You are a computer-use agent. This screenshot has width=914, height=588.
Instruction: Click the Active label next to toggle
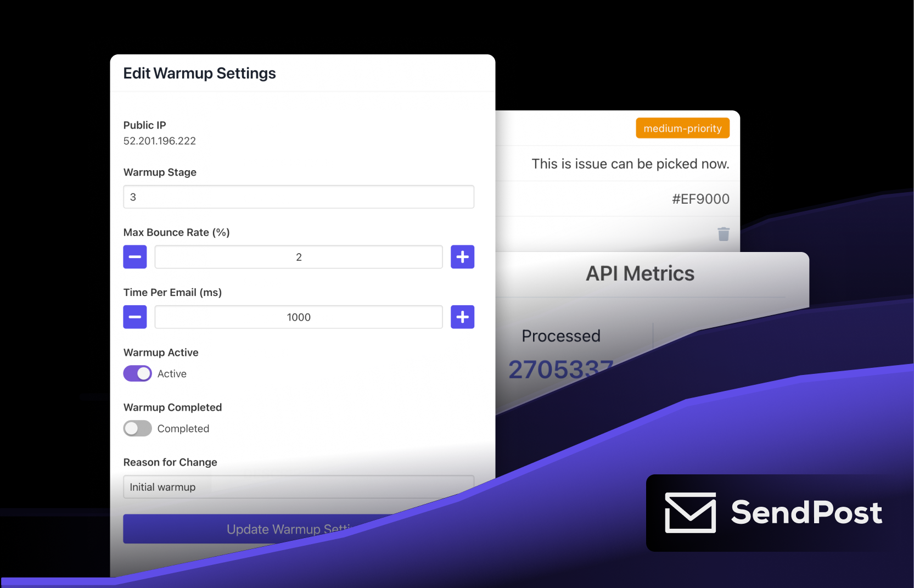tap(172, 374)
